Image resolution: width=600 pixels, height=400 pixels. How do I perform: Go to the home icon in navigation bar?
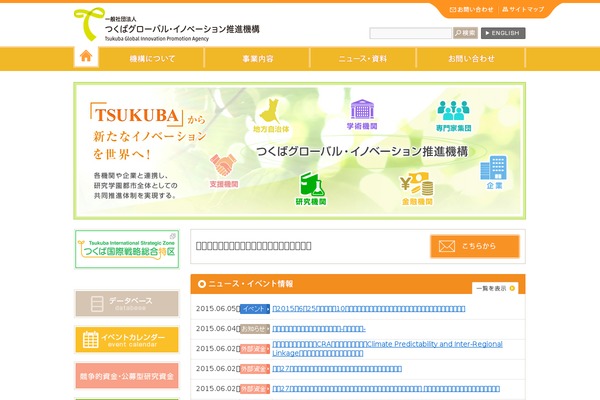coord(86,57)
